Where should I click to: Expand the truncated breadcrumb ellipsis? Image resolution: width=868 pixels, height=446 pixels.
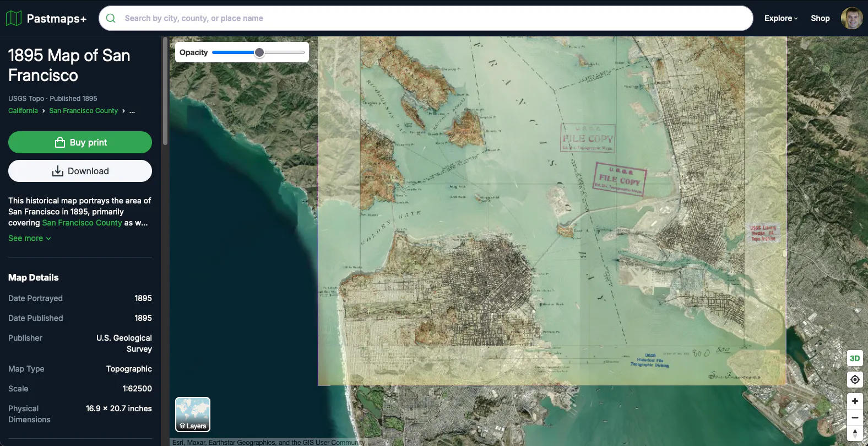pyautogui.click(x=132, y=111)
